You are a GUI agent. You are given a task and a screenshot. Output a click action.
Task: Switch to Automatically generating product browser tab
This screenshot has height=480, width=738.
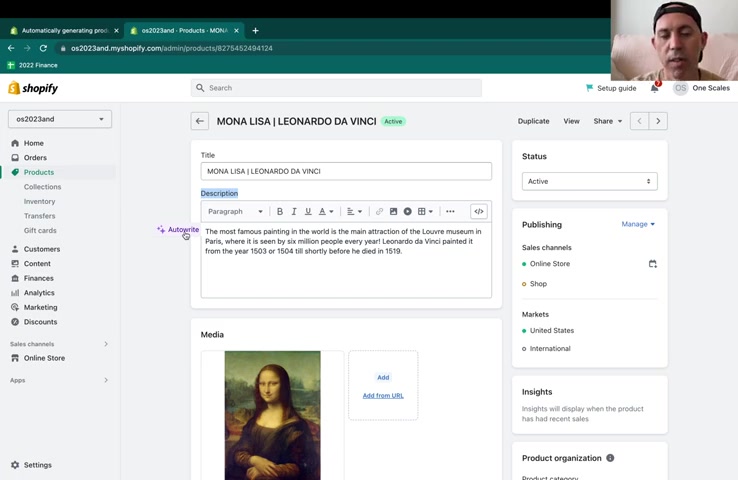[64, 31]
